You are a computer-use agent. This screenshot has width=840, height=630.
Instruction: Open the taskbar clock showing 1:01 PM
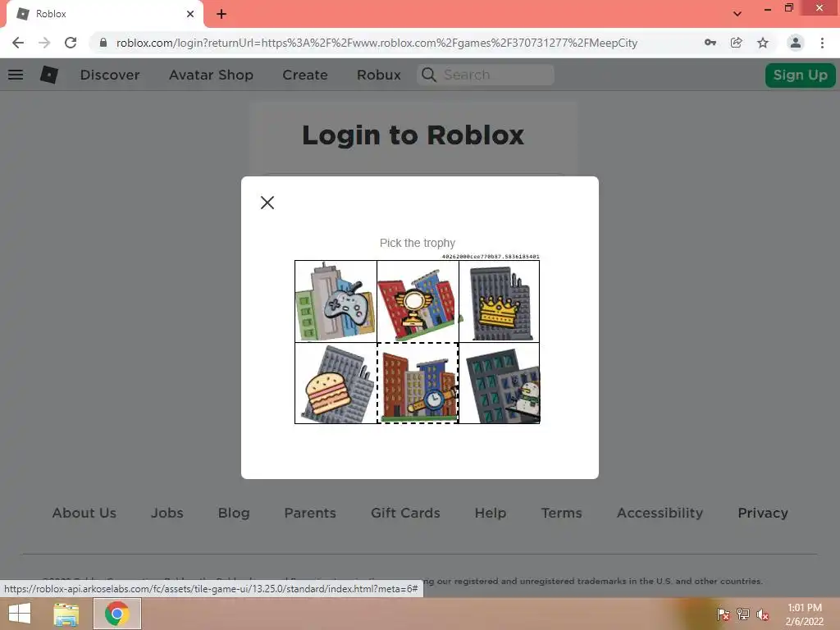(805, 614)
